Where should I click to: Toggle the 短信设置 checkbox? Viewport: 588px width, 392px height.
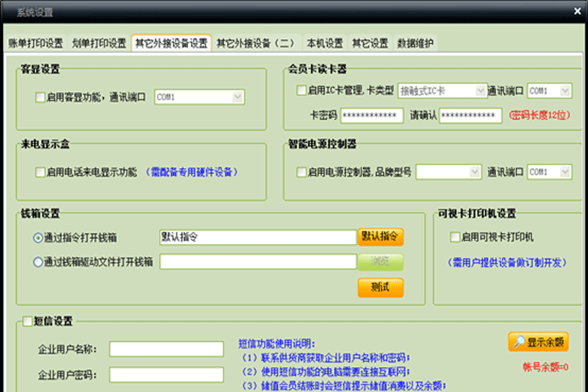click(x=27, y=321)
